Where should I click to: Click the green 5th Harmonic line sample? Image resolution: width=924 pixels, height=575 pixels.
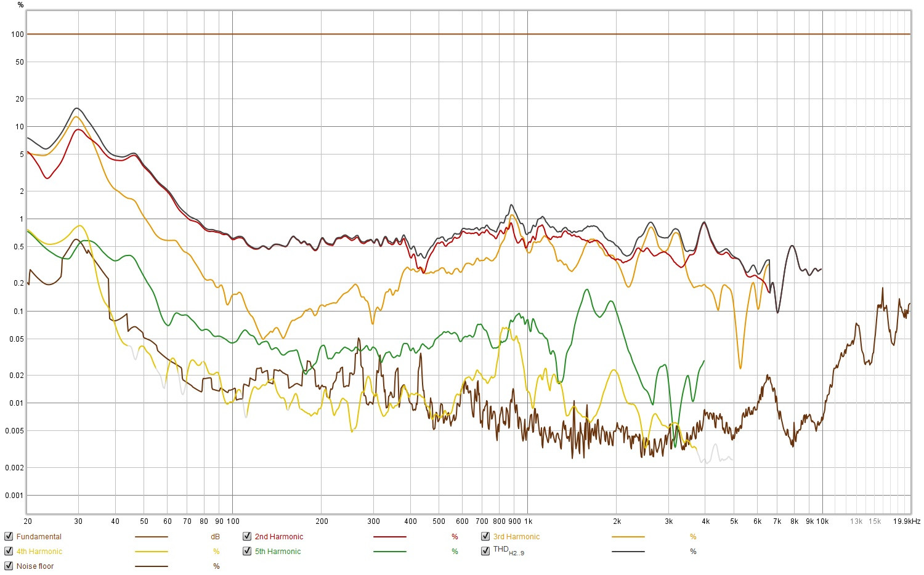tap(390, 552)
